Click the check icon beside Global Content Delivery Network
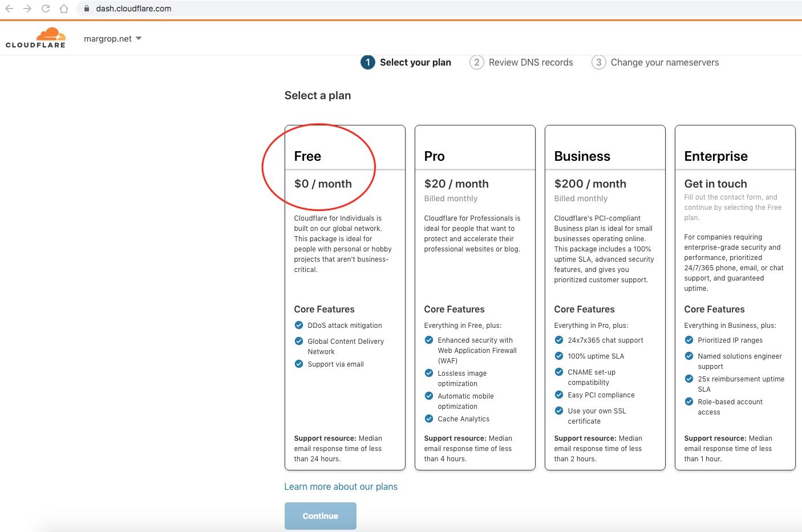This screenshot has width=802, height=532. click(298, 341)
